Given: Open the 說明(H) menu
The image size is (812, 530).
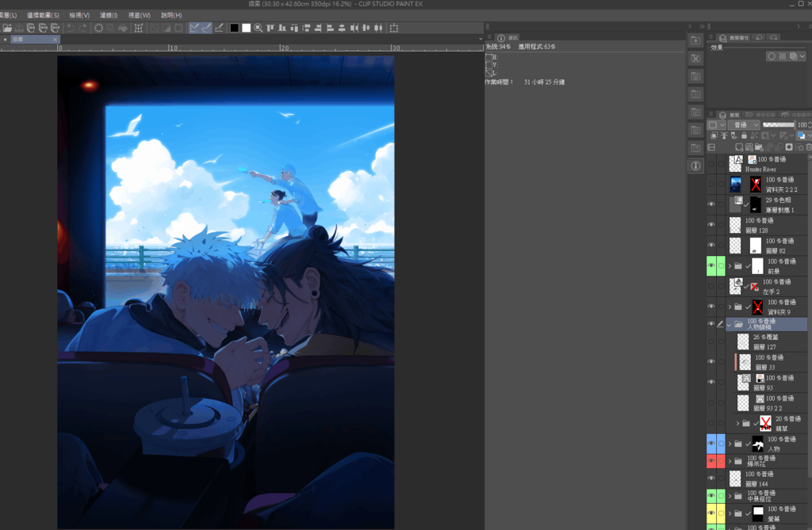Looking at the screenshot, I should click(x=171, y=15).
